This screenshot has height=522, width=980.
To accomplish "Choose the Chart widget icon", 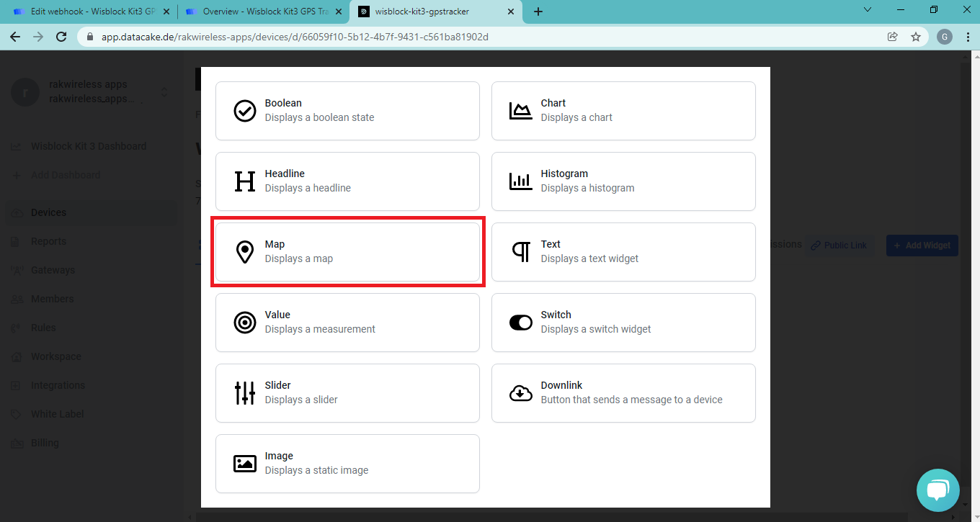I will click(520, 111).
